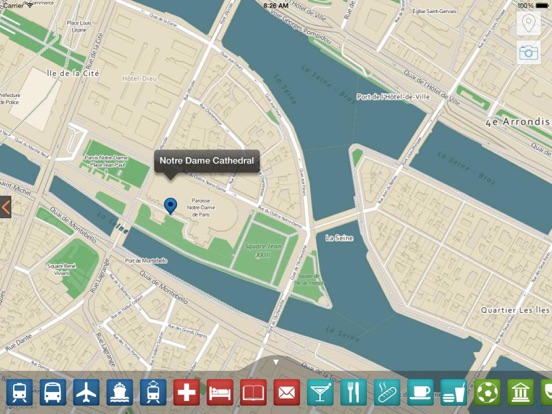
Task: Open the side panel with orange arrow
Action: point(5,207)
